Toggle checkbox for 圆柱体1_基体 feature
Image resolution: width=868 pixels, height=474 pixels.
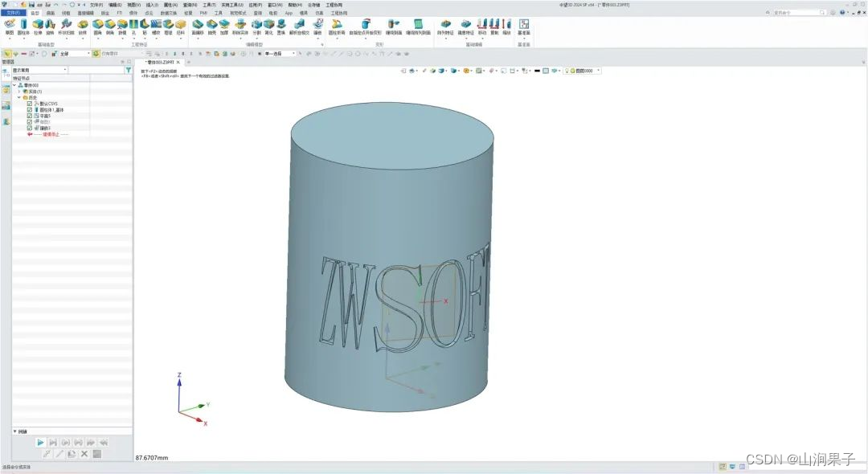click(x=30, y=109)
